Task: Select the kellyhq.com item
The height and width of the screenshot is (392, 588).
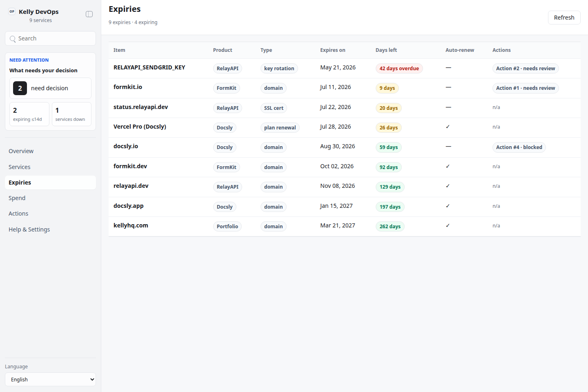Action: (131, 225)
